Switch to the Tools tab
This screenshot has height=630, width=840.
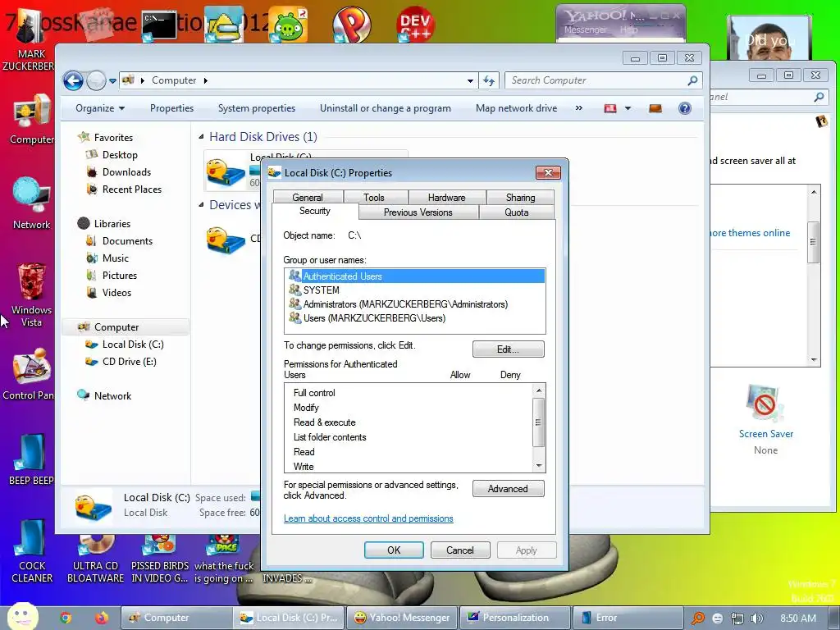(x=374, y=197)
